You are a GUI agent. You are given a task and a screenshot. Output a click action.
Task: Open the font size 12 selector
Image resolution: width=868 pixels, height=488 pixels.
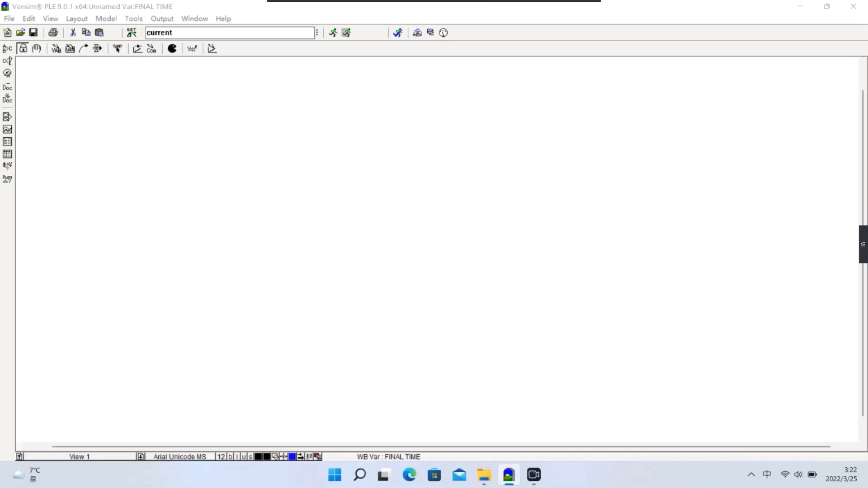[221, 457]
